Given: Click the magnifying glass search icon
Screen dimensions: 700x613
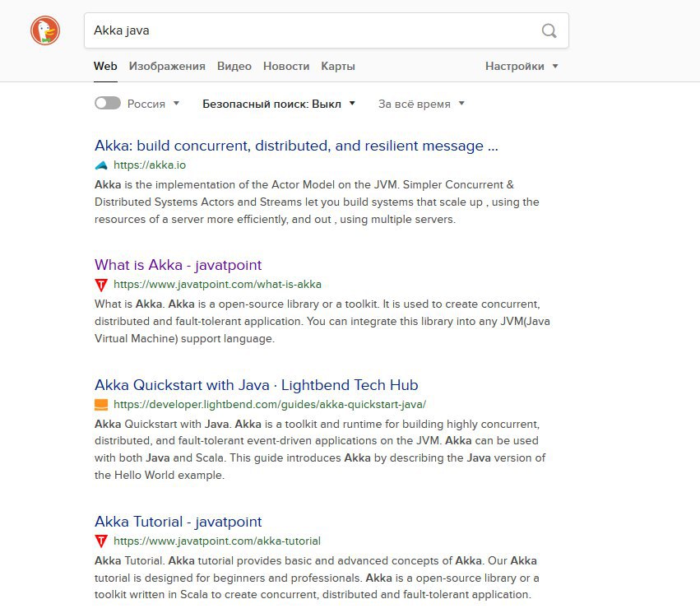Looking at the screenshot, I should (x=549, y=30).
